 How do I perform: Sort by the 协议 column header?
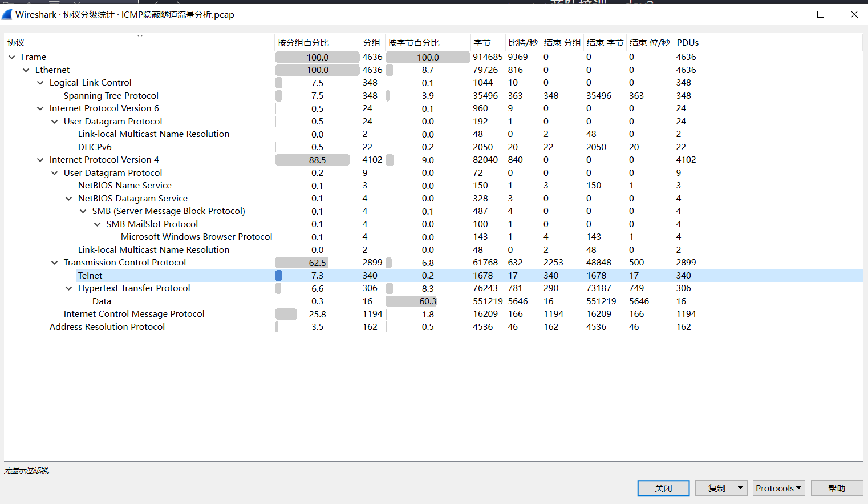(16, 43)
